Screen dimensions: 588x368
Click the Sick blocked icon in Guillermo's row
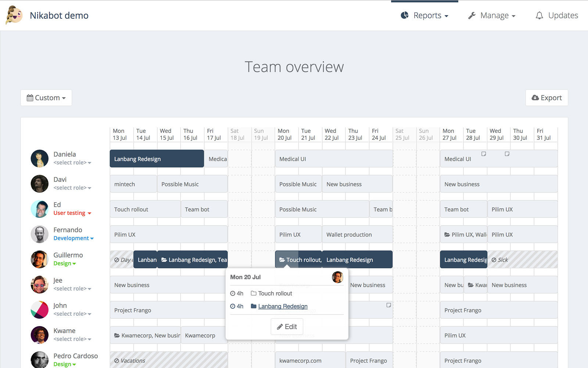tap(494, 260)
